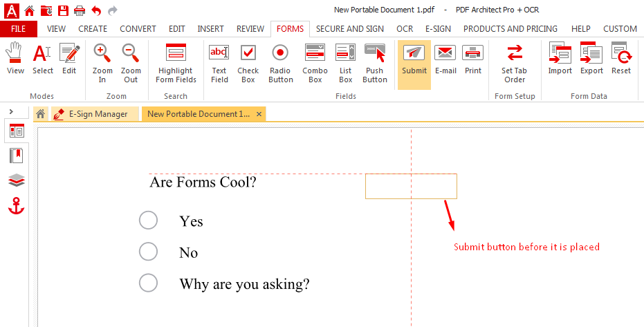
Task: Select the 'Why are you asking?' radio button
Action: (x=148, y=283)
